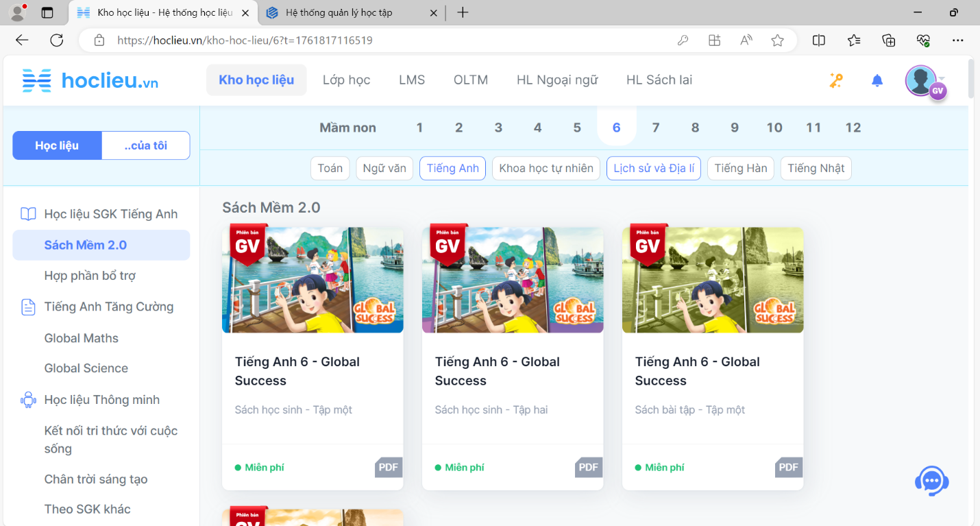The image size is (980, 526).
Task: Toggle the Lịch sử và Địa lí subject filter
Action: click(653, 168)
